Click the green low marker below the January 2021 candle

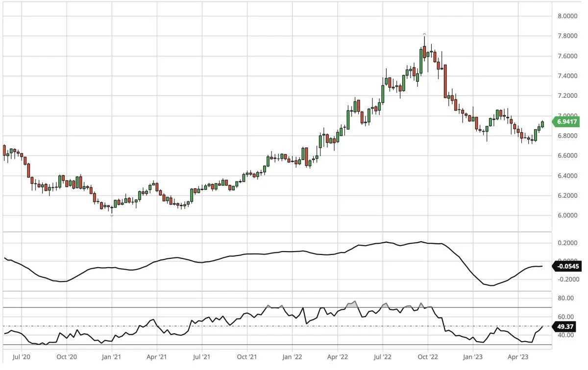[112, 215]
